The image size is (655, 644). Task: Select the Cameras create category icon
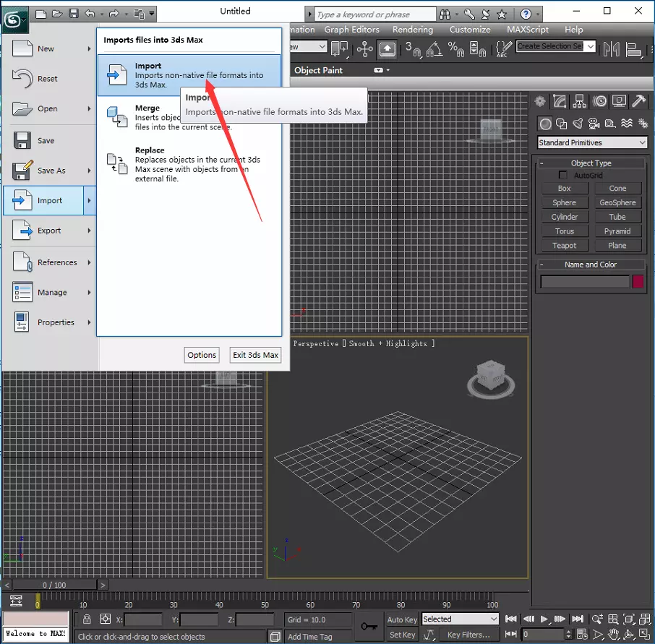click(594, 124)
